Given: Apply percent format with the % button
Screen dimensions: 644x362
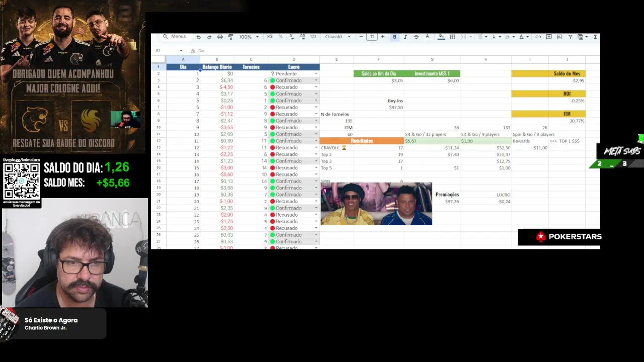Looking at the screenshot, I should 280,37.
